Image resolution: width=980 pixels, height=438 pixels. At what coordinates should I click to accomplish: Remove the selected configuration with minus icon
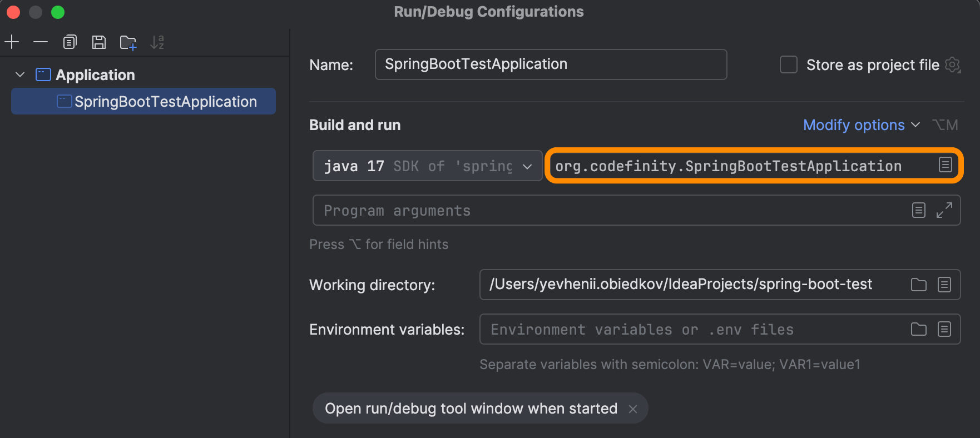[41, 42]
